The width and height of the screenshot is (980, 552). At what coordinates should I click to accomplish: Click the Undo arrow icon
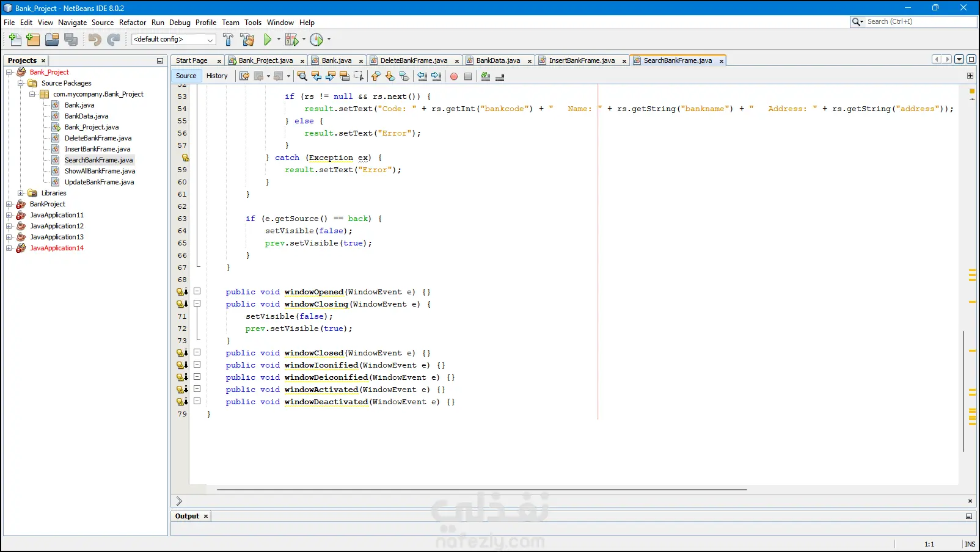point(95,40)
